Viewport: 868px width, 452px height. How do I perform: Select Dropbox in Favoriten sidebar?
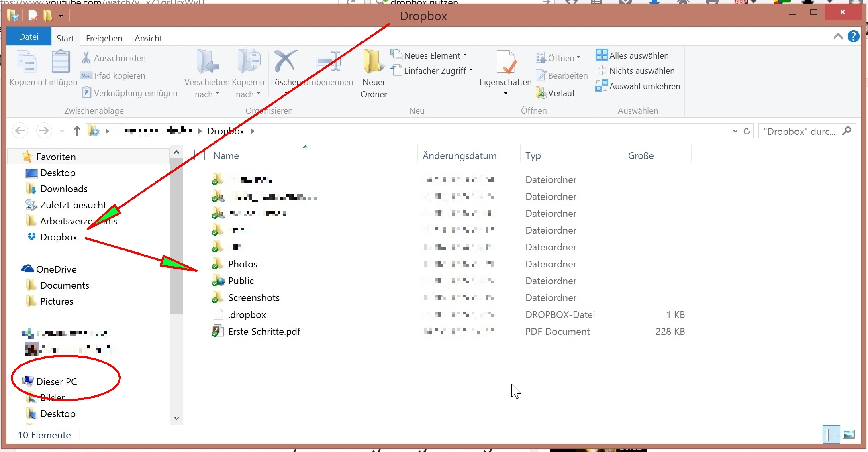click(x=58, y=237)
